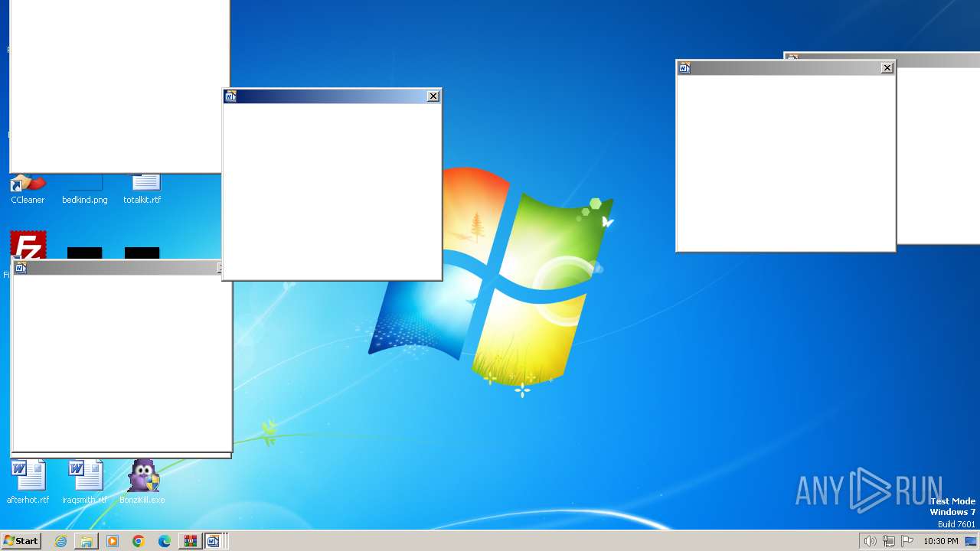Screen dimensions: 980x551
Task: Click the Word icon in the active center window title bar
Action: click(230, 96)
